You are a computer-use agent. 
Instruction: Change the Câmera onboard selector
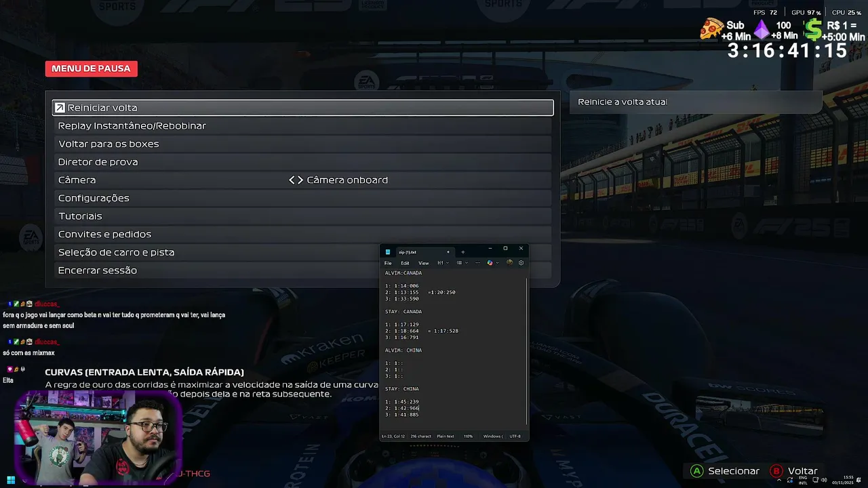tap(338, 180)
